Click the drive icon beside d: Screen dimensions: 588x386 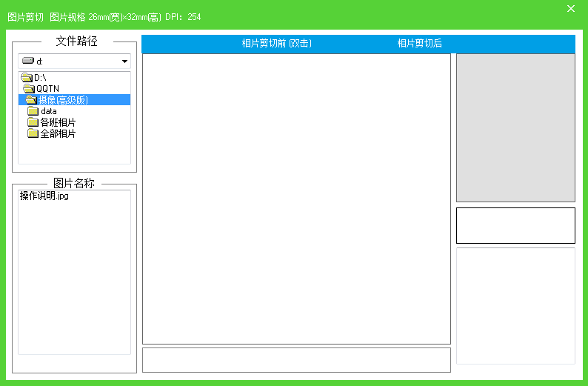click(x=28, y=61)
